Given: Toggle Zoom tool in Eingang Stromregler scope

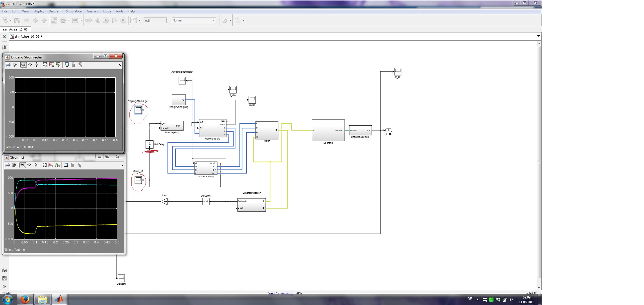Looking at the screenshot, I should (23, 65).
